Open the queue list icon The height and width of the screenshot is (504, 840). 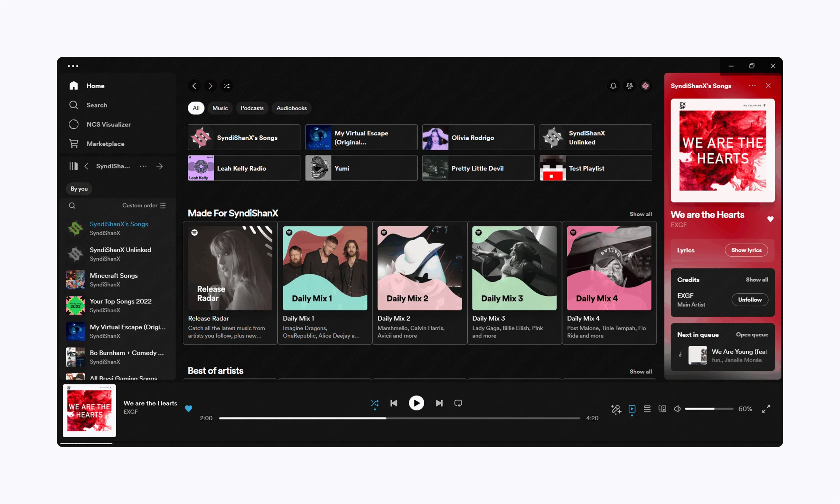point(647,409)
